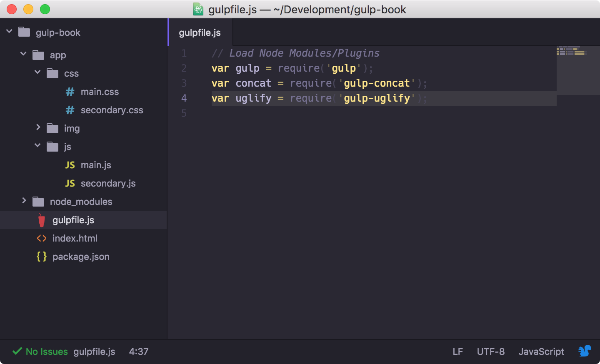The height and width of the screenshot is (364, 600).
Task: Click the blue squirrel icon in status bar
Action: point(585,351)
